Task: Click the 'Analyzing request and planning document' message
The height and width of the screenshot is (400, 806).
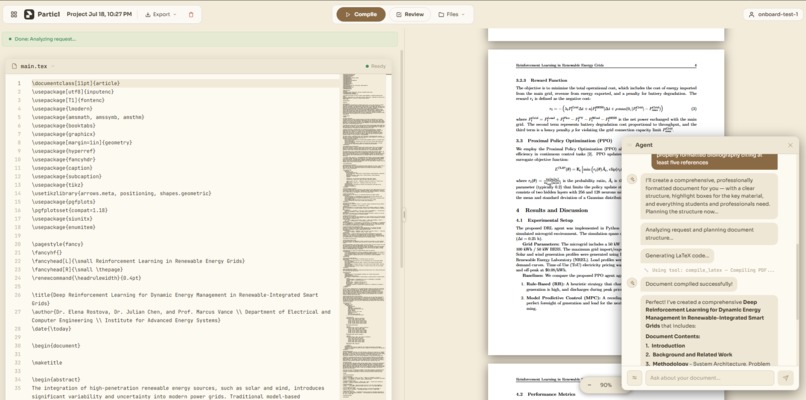Action: pyautogui.click(x=709, y=234)
